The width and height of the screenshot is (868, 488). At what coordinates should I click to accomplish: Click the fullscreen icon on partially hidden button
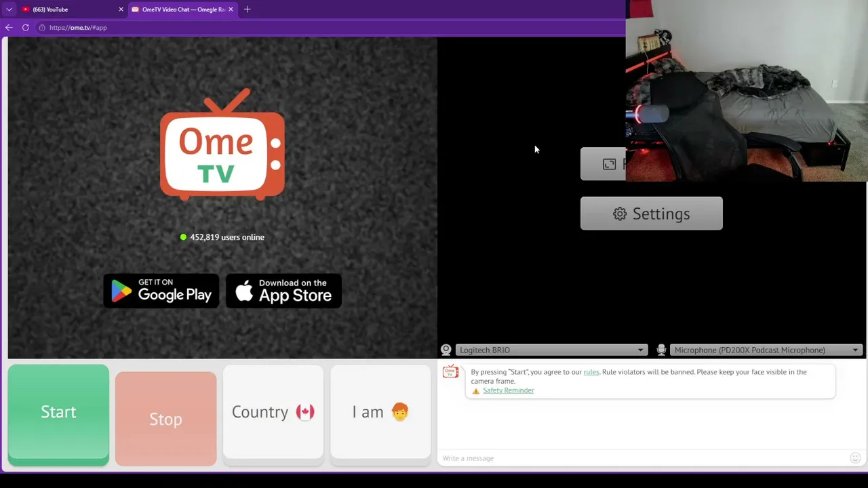(609, 164)
